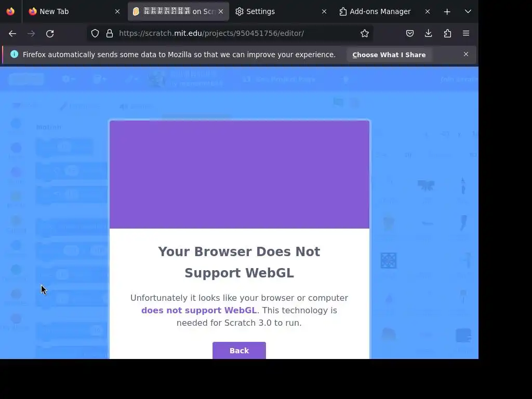Close the Scratch project tab
Viewport: 532px width, 399px height.
click(221, 11)
